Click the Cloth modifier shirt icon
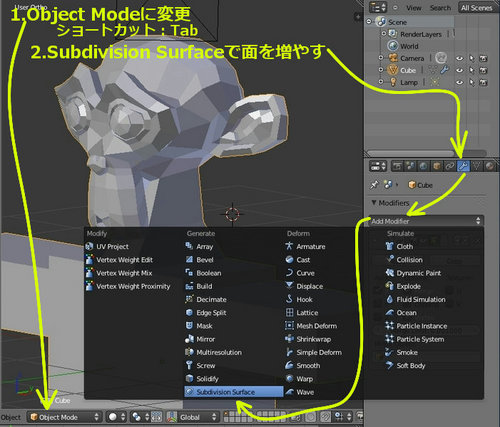Image resolution: width=500 pixels, height=427 pixels. click(x=389, y=246)
